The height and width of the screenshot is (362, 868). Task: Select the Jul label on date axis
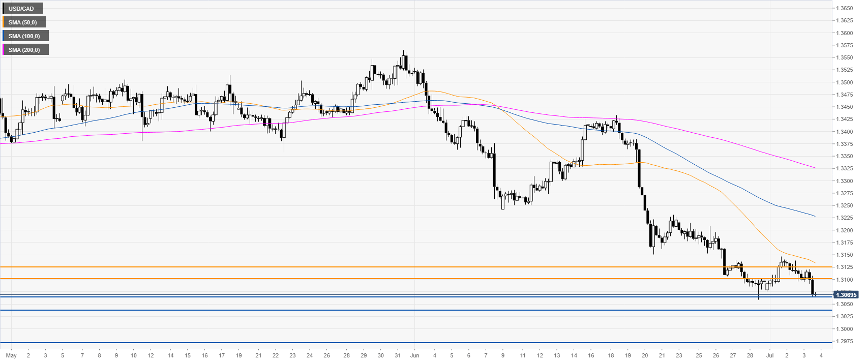coord(770,355)
